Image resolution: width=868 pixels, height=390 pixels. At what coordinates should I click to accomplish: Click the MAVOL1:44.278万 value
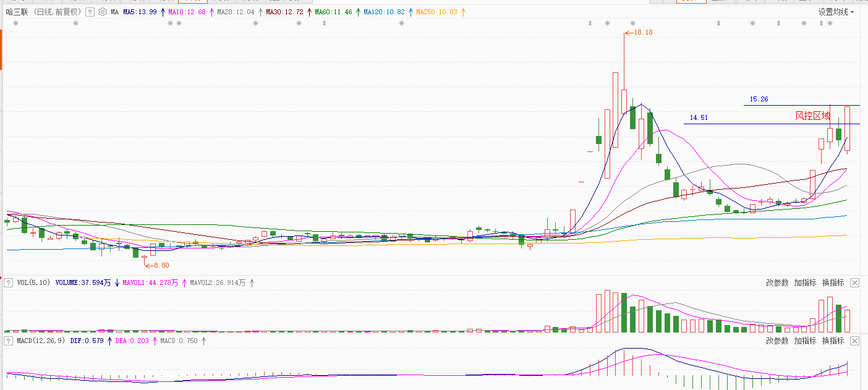pos(150,283)
